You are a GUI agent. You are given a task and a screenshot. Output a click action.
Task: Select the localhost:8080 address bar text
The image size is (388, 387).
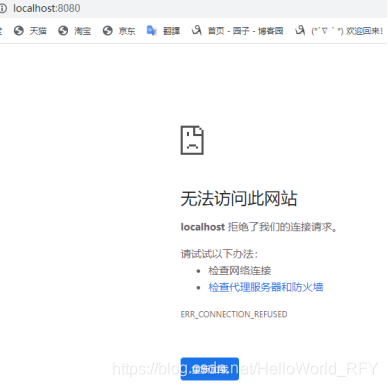[47, 8]
